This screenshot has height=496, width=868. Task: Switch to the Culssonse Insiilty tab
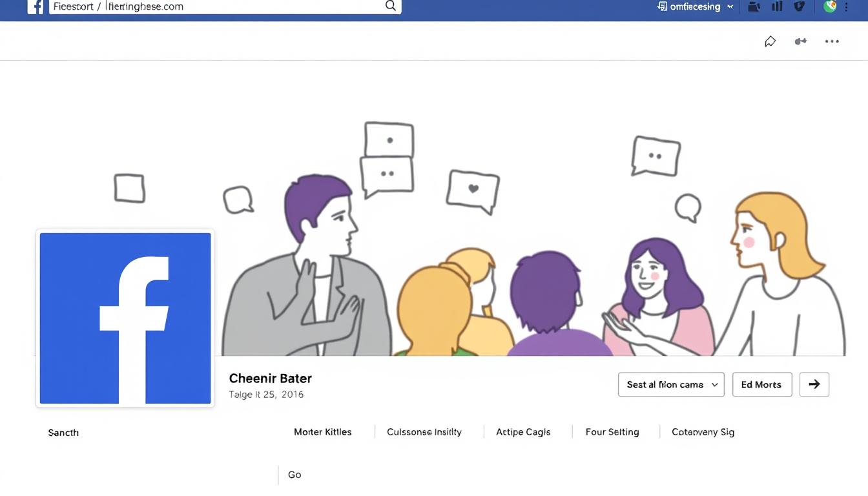point(424,432)
